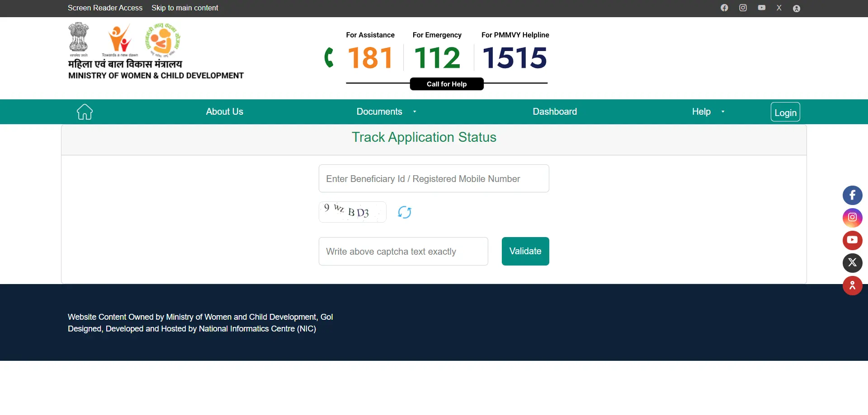Click the green phone handset icon
The width and height of the screenshot is (868, 415).
click(x=329, y=57)
